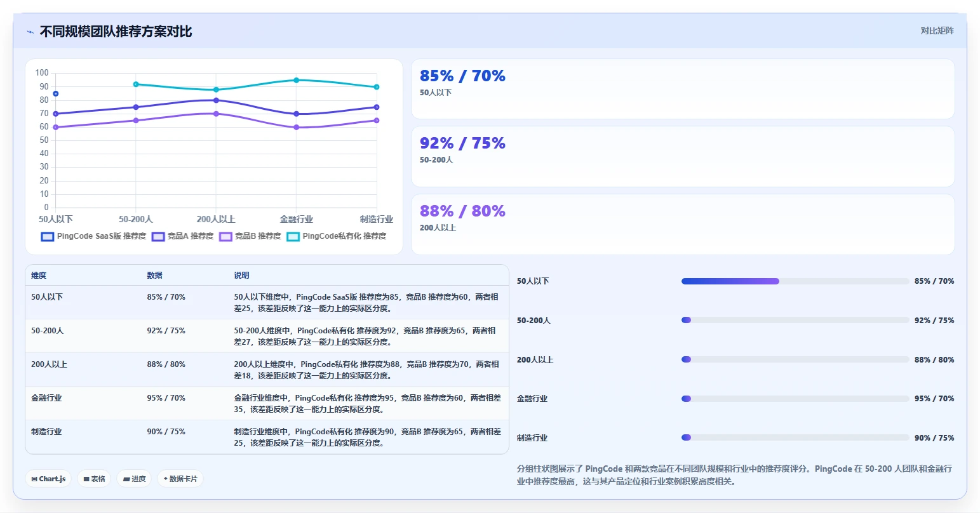Click the 50人以下 progress bar
Viewport: 980px width, 513px height.
(x=795, y=281)
